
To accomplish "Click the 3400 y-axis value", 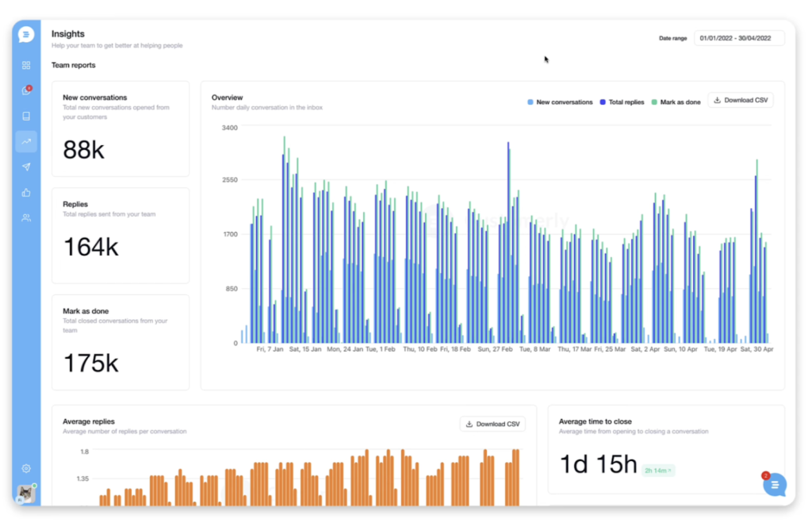I will (229, 128).
